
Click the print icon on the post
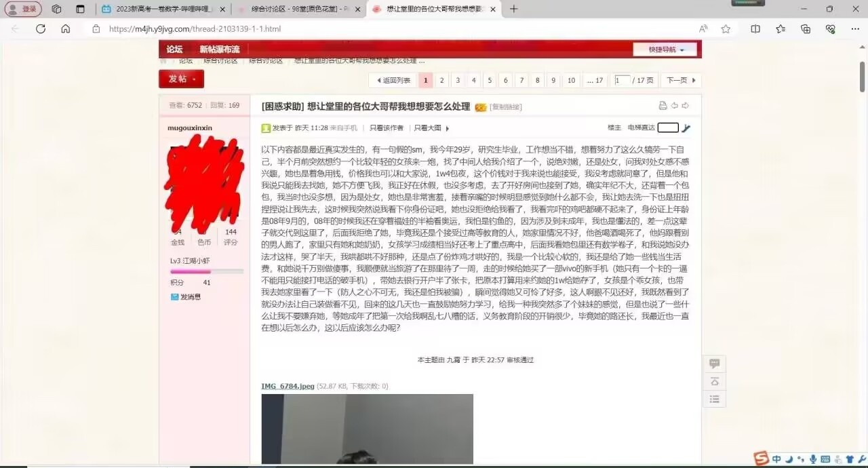click(663, 106)
